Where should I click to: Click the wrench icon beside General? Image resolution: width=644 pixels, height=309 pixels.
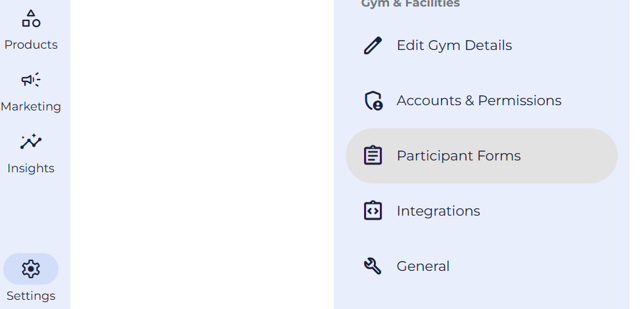click(373, 266)
